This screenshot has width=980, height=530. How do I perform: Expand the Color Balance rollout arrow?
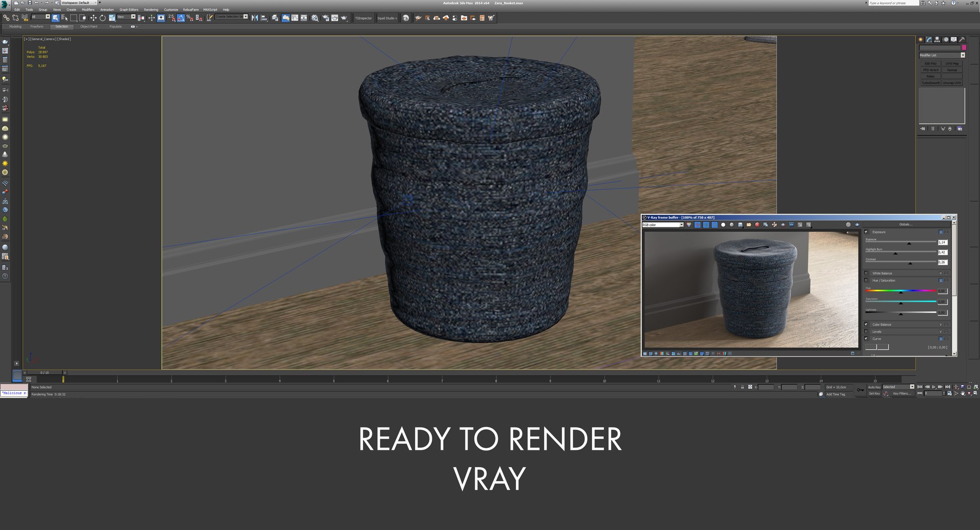[x=941, y=324]
